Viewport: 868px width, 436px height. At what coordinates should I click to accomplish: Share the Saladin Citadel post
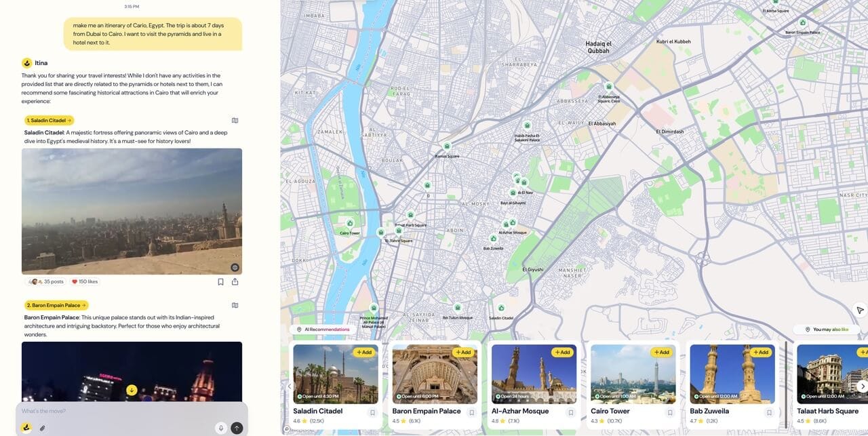235,282
